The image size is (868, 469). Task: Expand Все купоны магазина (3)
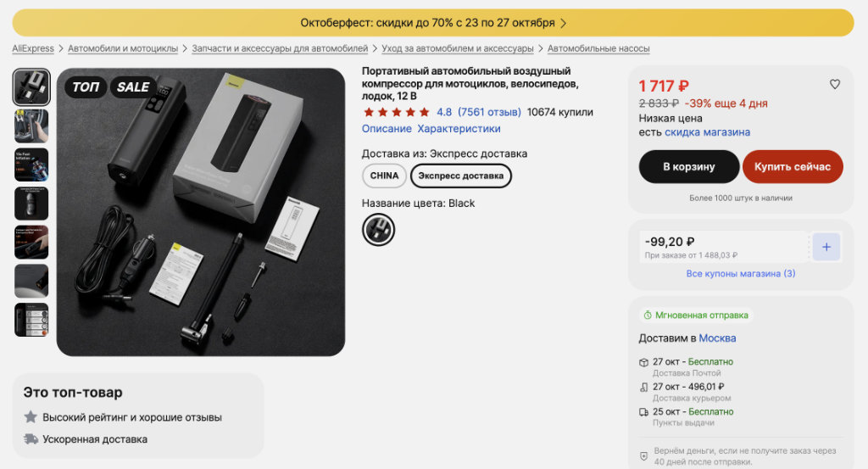[x=741, y=274]
